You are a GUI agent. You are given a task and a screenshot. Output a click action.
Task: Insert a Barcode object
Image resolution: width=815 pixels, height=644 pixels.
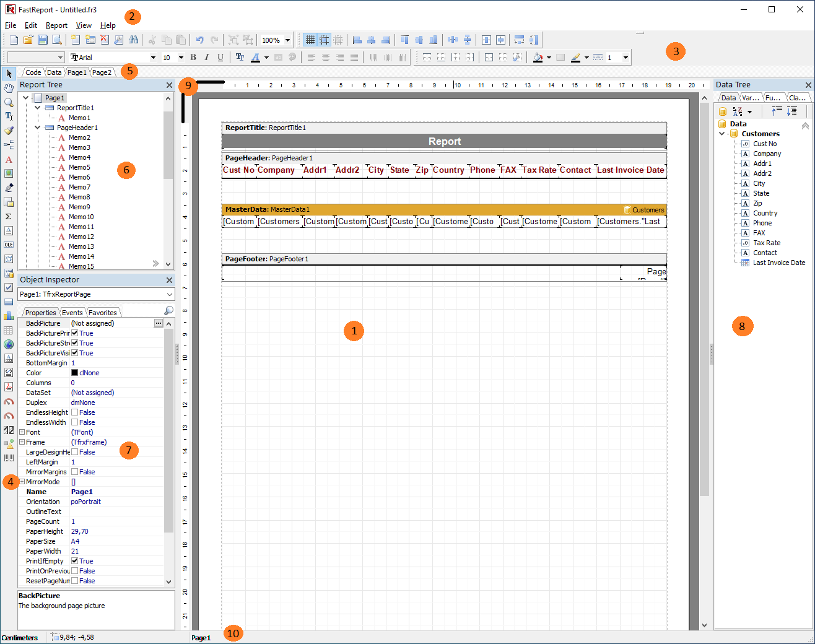9,458
